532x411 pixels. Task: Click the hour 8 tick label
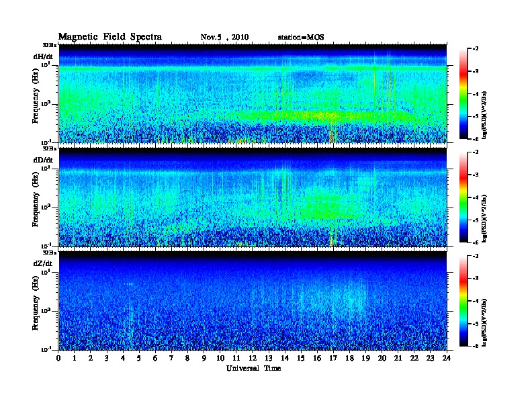(187, 358)
